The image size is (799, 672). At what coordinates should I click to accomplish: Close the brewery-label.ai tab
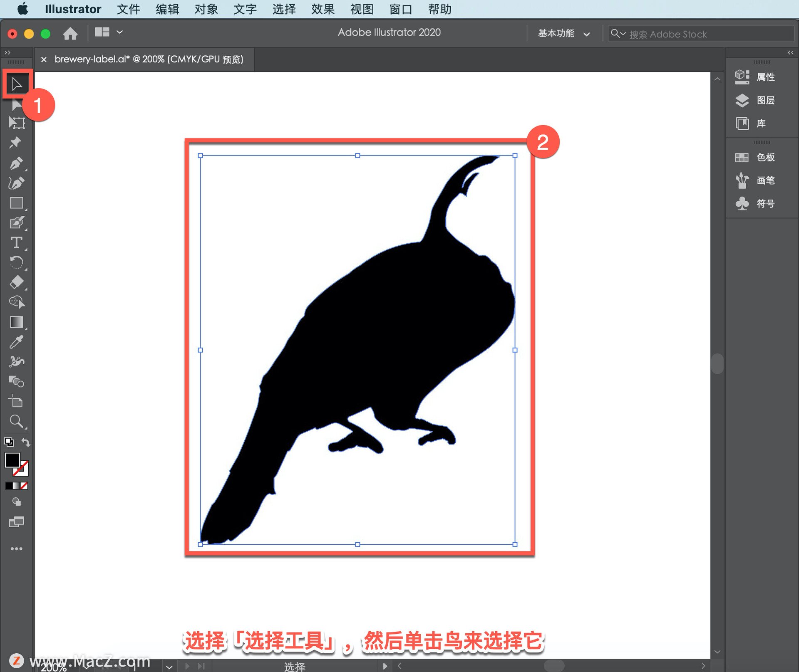pyautogui.click(x=44, y=59)
